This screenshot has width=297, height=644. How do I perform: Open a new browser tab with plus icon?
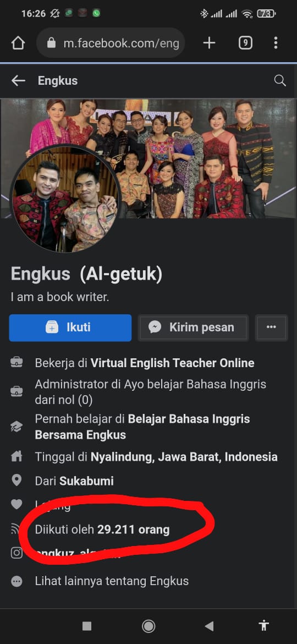(x=209, y=43)
